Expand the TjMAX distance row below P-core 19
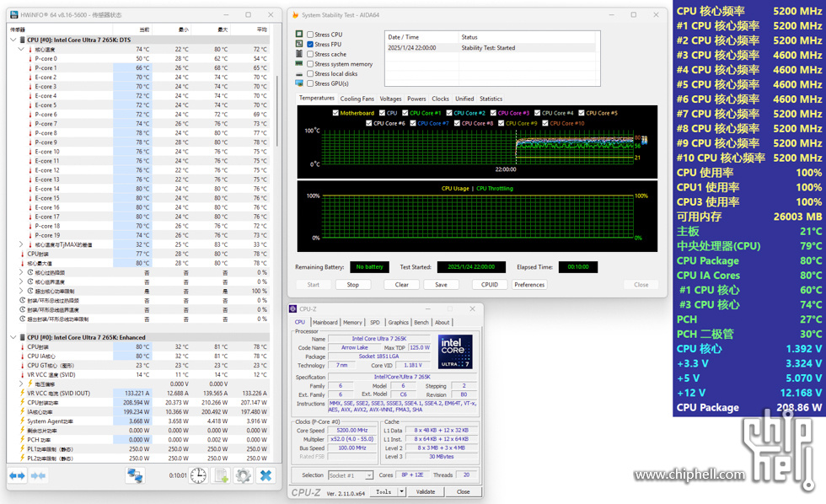Screen dimensions: 826x504 [21, 244]
